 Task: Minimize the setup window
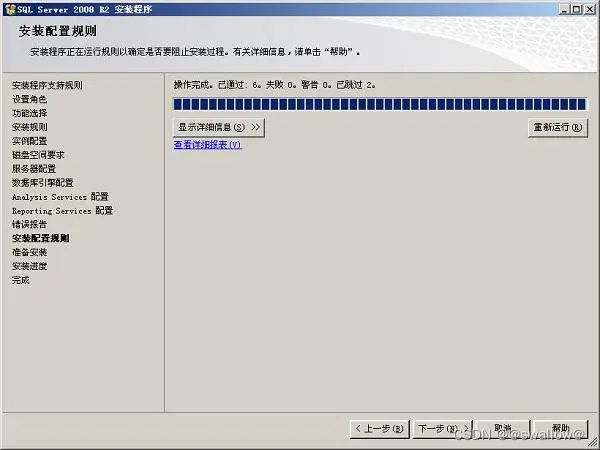564,9
